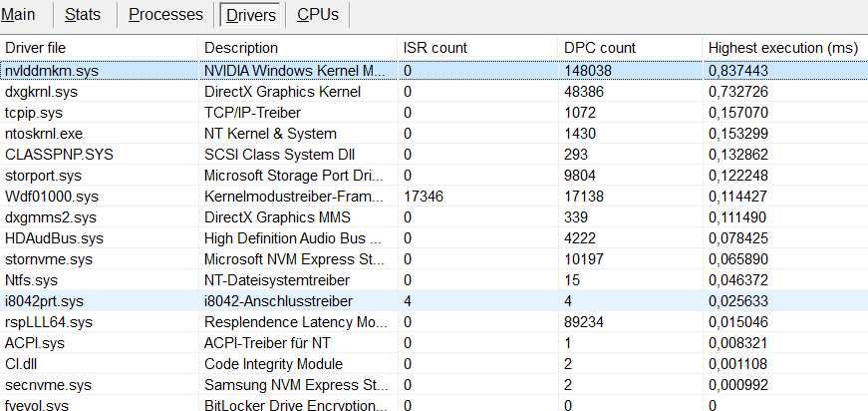Image resolution: width=868 pixels, height=411 pixels.
Task: Select the dxgmms2.sys row
Action: pos(434,217)
